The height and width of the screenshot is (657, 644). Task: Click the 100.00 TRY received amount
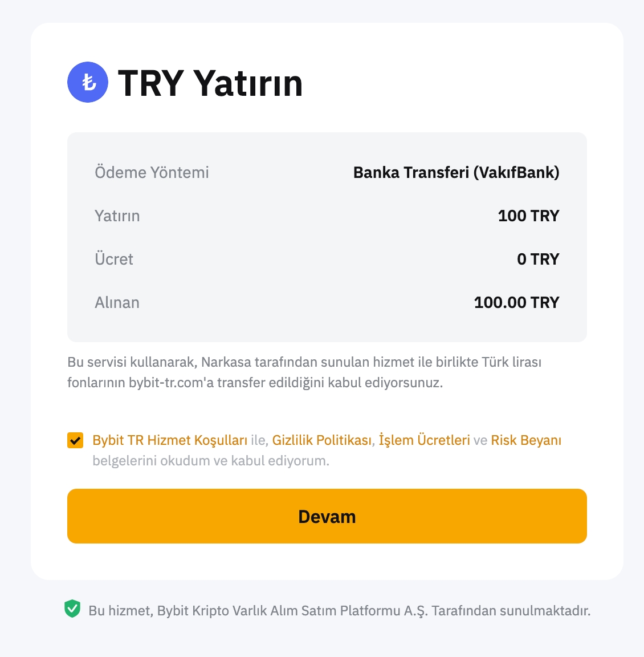point(517,302)
